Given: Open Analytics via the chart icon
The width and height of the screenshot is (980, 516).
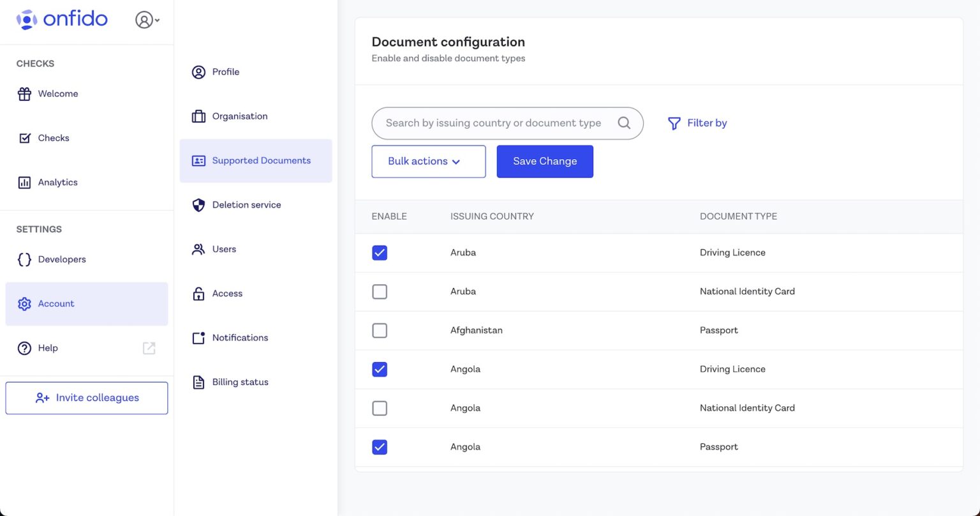Looking at the screenshot, I should (24, 182).
